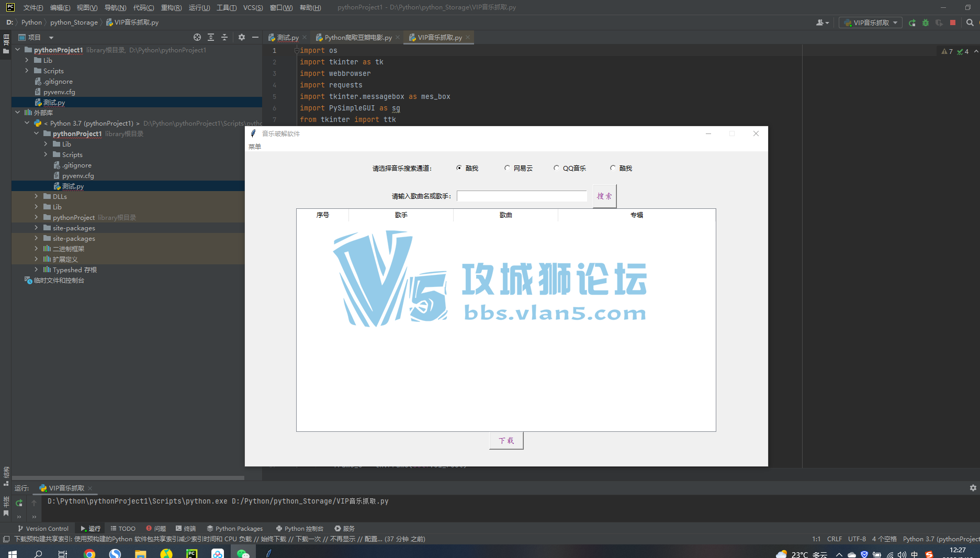This screenshot has width=980, height=558.
Task: Click the 搜索 search button
Action: point(604,196)
